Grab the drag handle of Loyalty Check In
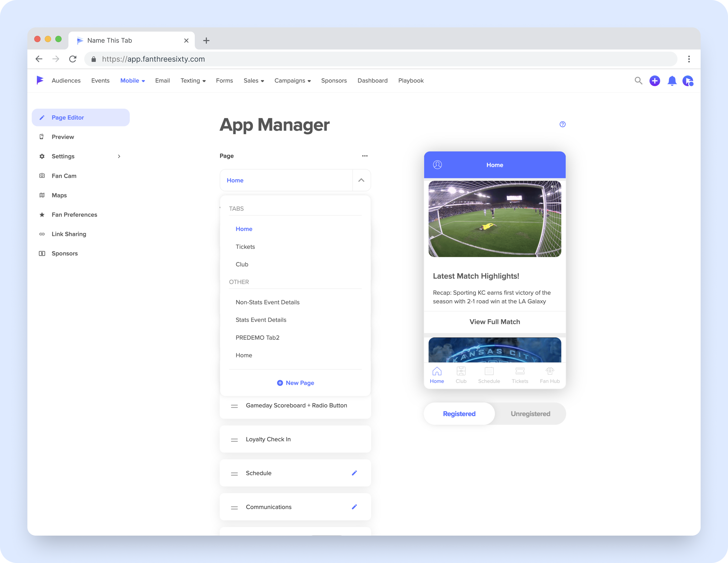The width and height of the screenshot is (728, 563). 234,440
